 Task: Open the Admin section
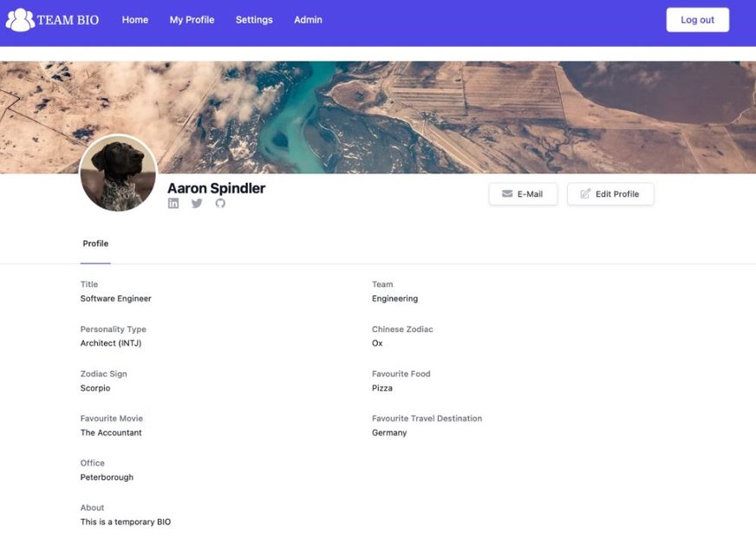[x=308, y=19]
